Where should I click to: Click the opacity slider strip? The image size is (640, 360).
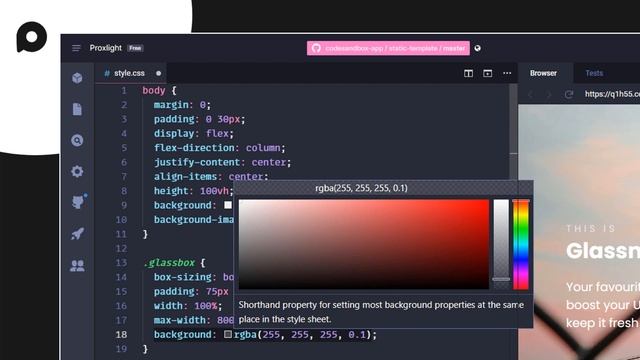point(501,244)
